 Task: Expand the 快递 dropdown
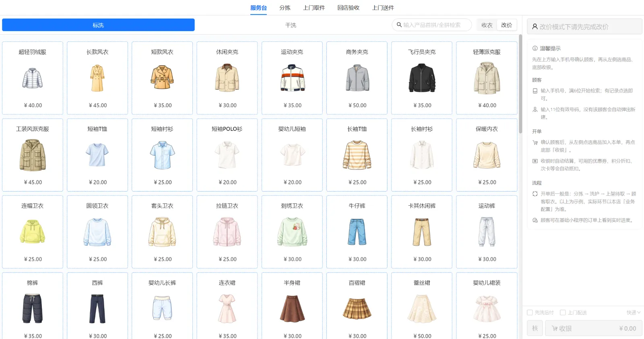point(634,312)
